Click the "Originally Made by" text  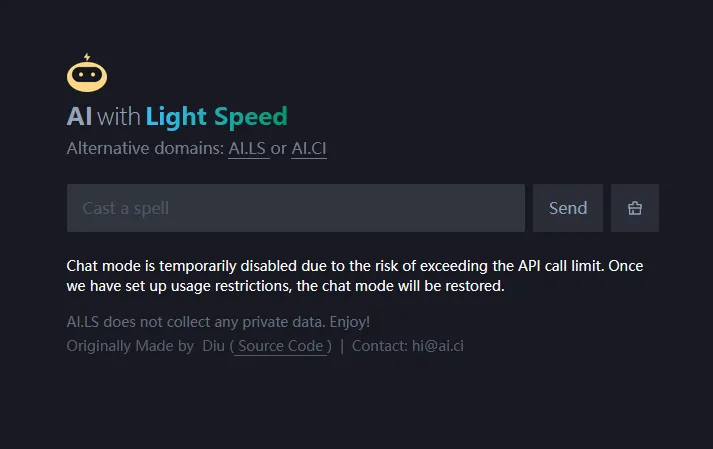(x=131, y=346)
